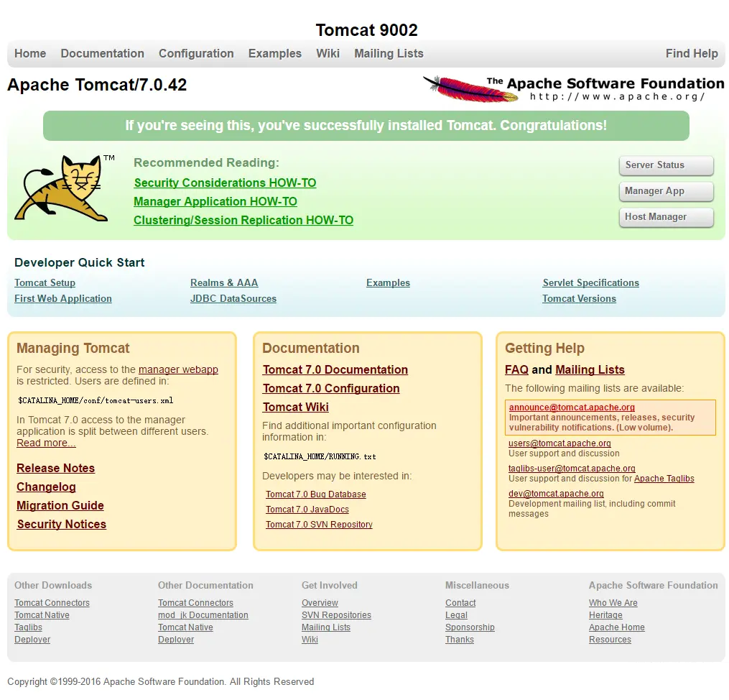Click users@tomcat.apache.org link
The image size is (729, 700).
[x=559, y=443]
